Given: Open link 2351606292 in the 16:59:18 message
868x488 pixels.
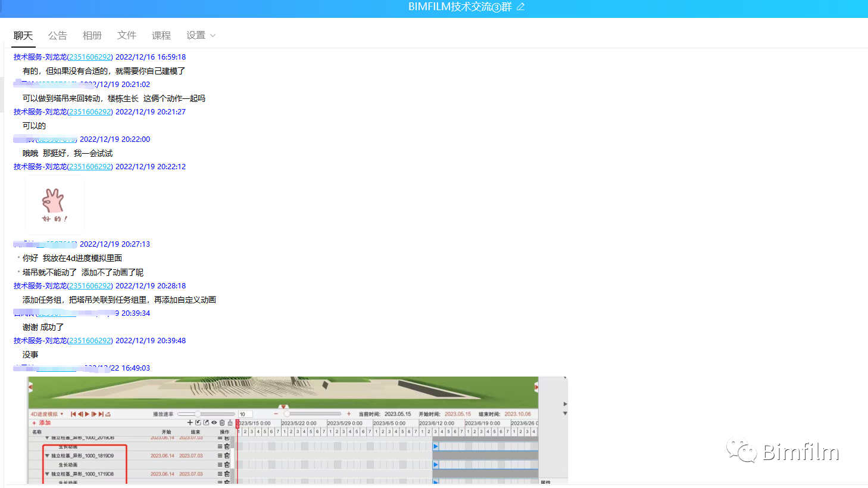Looking at the screenshot, I should pyautogui.click(x=90, y=57).
